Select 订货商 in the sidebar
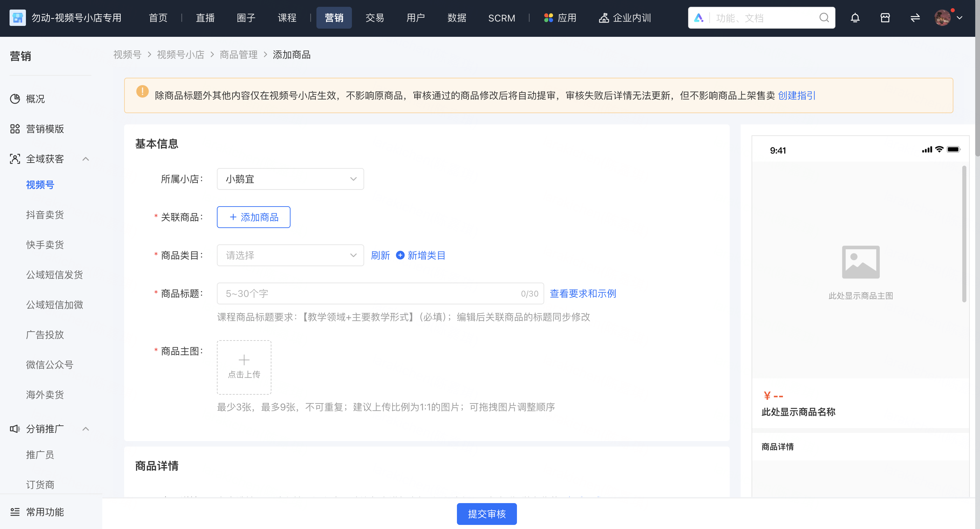The width and height of the screenshot is (980, 529). click(x=40, y=485)
